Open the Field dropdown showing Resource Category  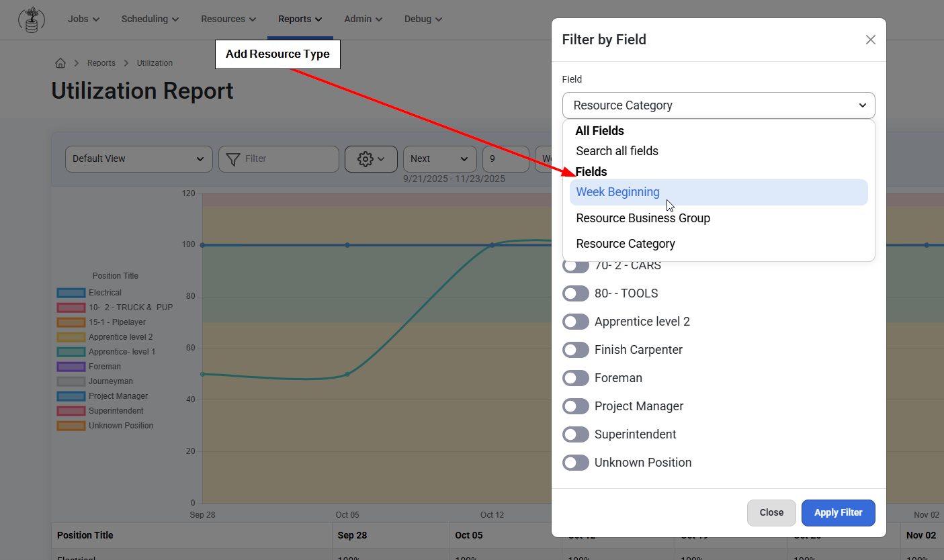pyautogui.click(x=719, y=105)
